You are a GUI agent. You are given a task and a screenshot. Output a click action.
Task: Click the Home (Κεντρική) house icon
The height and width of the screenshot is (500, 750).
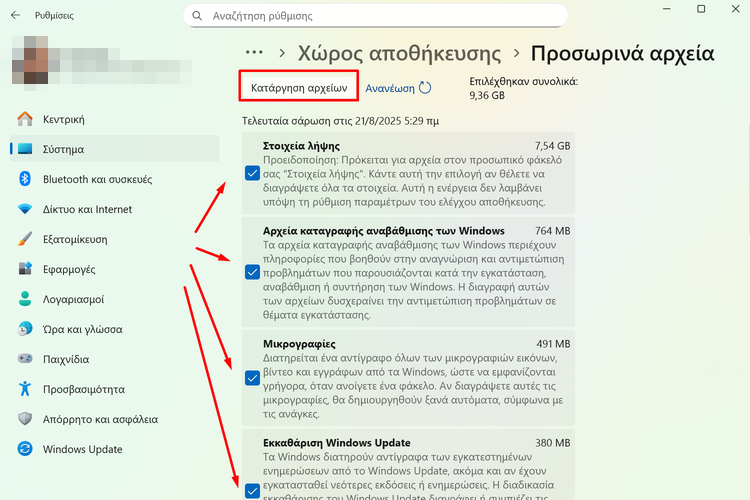click(25, 119)
